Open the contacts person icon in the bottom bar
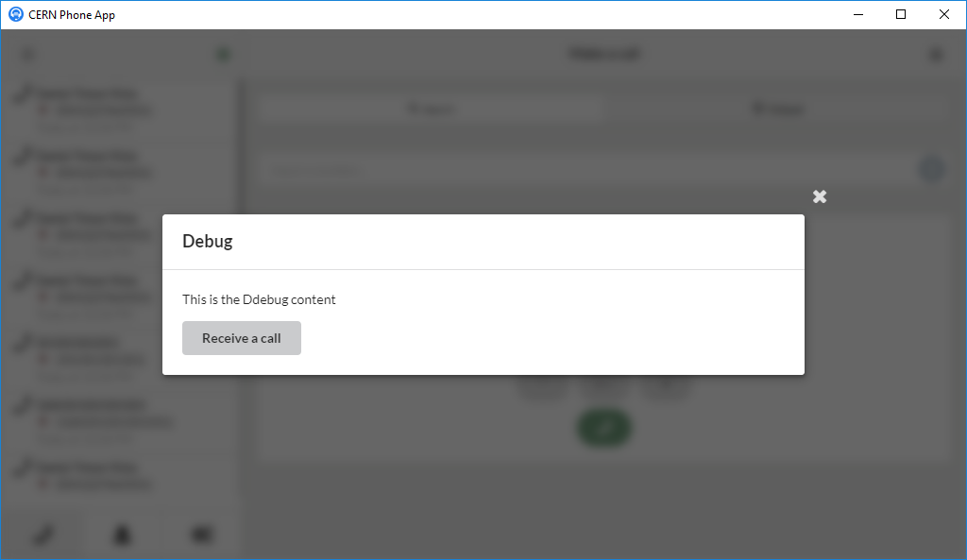Viewport: 967px width, 560px height. (122, 535)
